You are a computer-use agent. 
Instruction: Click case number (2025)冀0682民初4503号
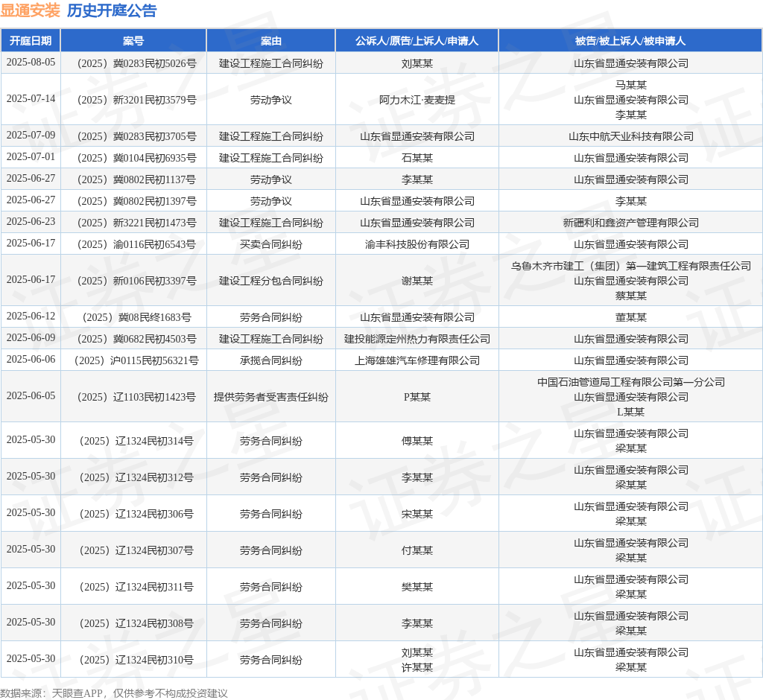pos(133,339)
